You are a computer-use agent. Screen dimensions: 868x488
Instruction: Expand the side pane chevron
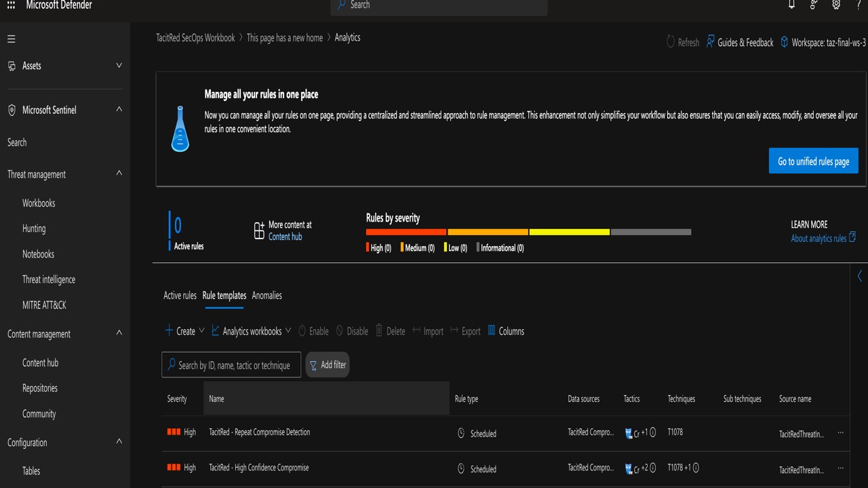860,276
